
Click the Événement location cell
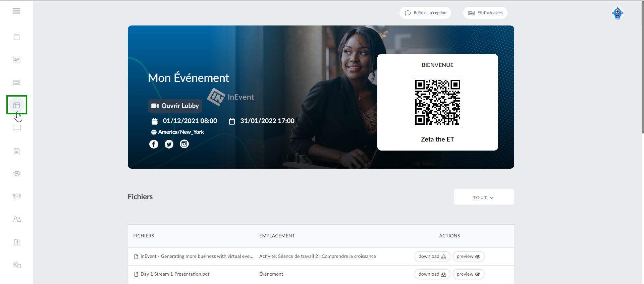pos(271,274)
